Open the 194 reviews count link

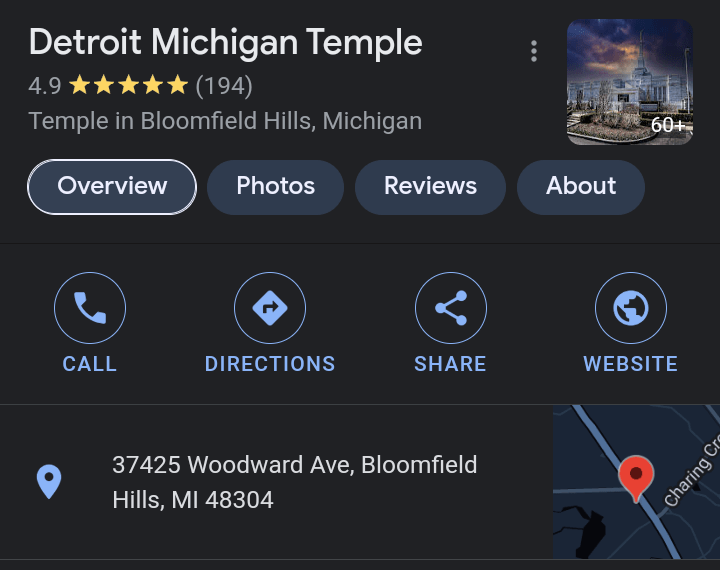224,86
